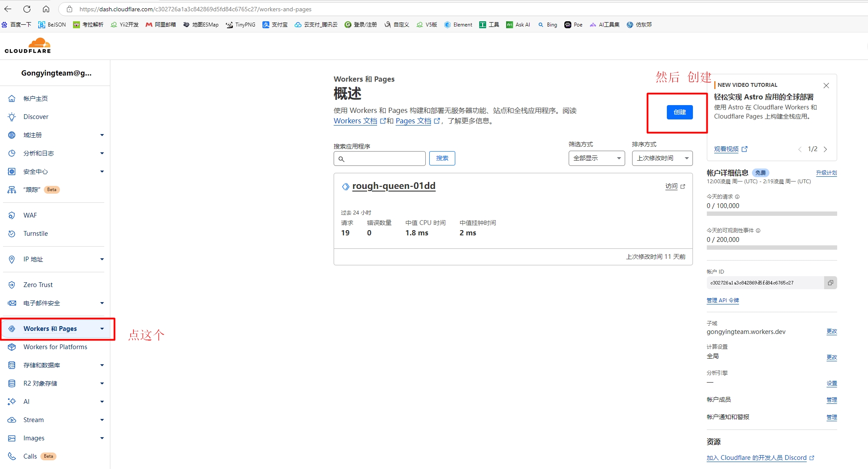This screenshot has height=469, width=868.
Task: Click info icon beside 今天的请求
Action: click(x=737, y=197)
